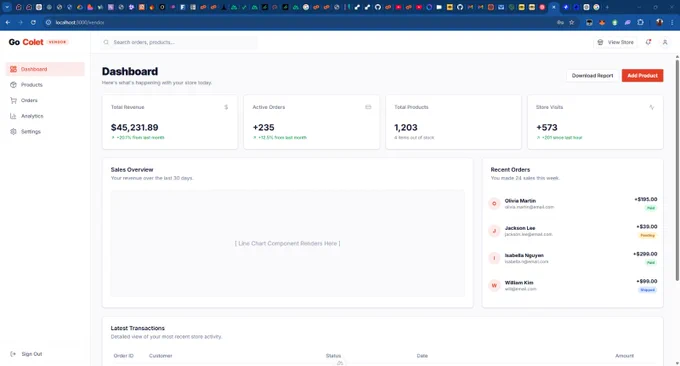Reload the page with the refresh icon
680x366 pixels.
coord(33,22)
